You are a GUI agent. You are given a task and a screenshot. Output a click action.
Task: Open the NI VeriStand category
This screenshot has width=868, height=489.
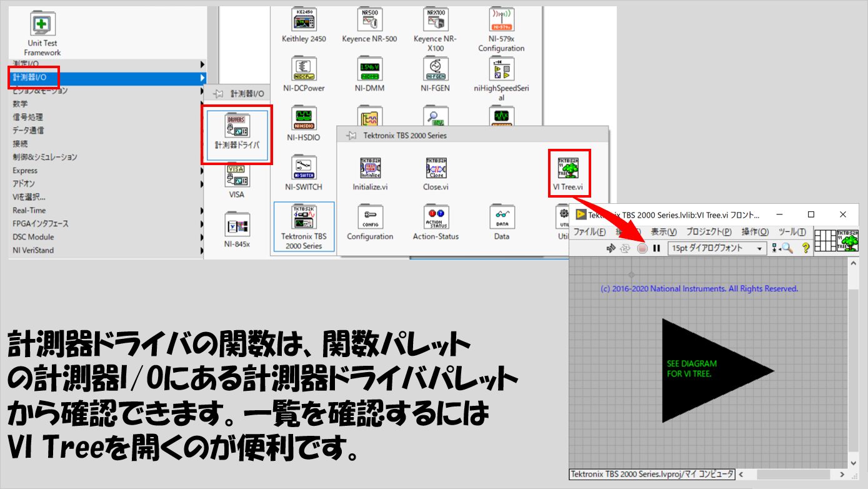107,250
